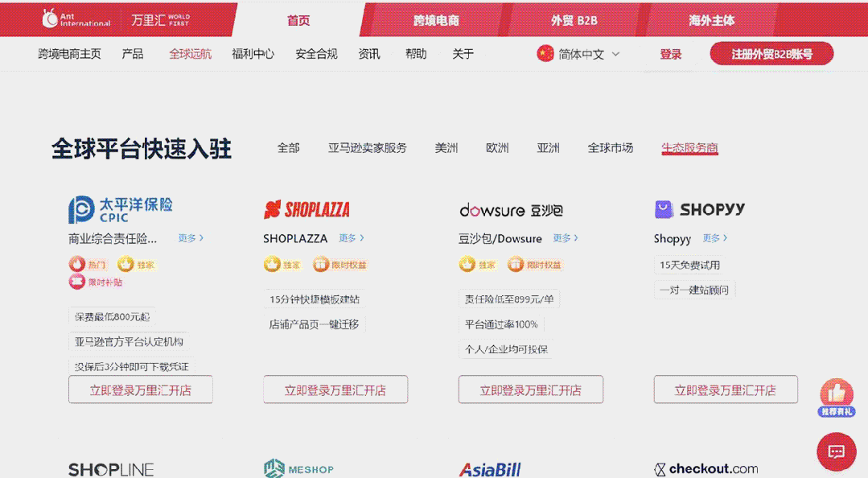Filter platforms by 欧洲

tap(497, 148)
